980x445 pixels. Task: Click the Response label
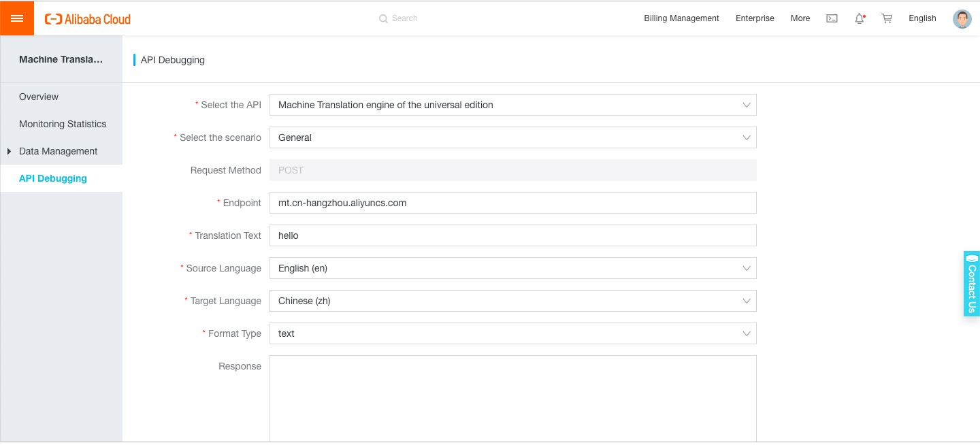240,366
